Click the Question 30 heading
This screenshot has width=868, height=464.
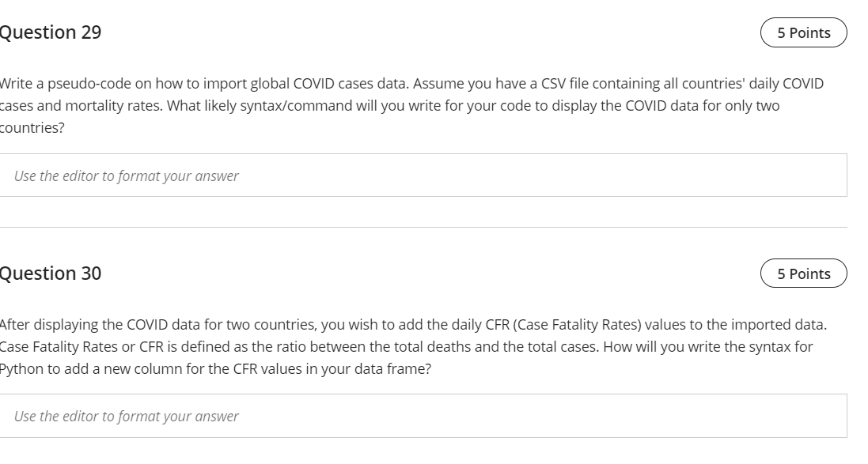51,273
